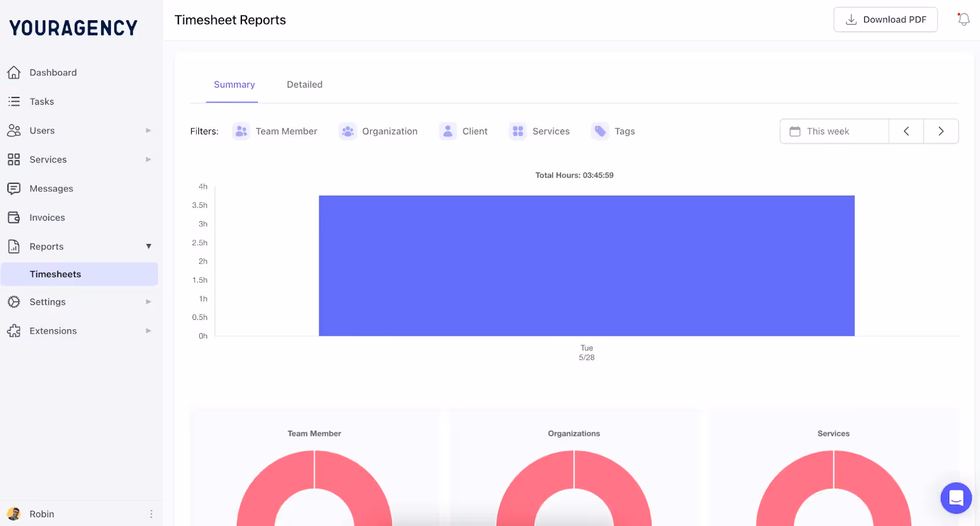Expand the Users submenu arrow
Screen dimensions: 980x526
point(148,130)
